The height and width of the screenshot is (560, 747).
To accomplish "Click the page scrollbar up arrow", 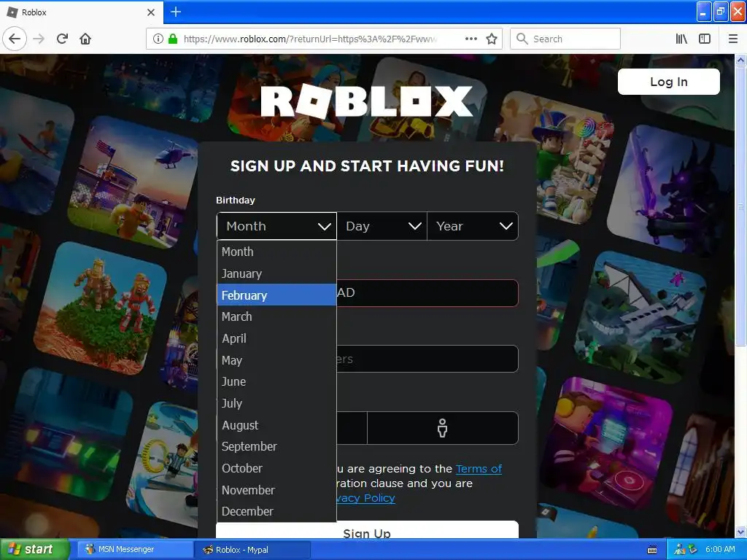I will pos(741,60).
